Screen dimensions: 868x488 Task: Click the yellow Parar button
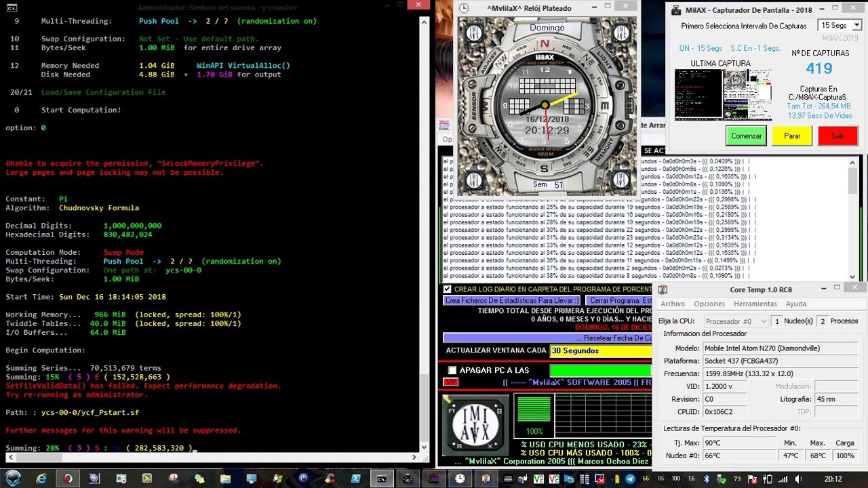click(792, 136)
